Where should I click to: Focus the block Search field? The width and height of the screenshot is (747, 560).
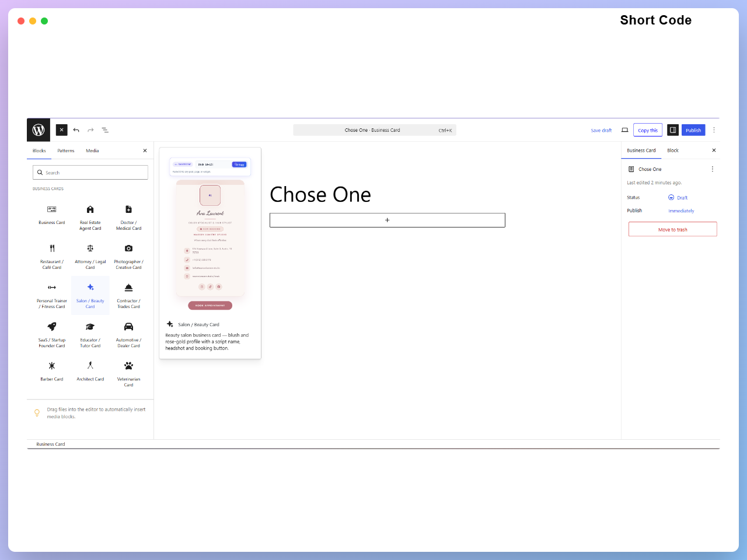90,173
